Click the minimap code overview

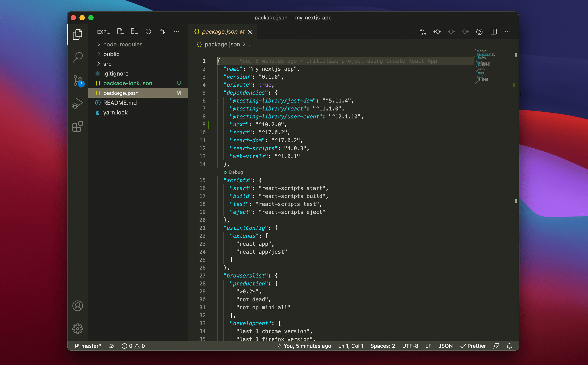point(484,65)
